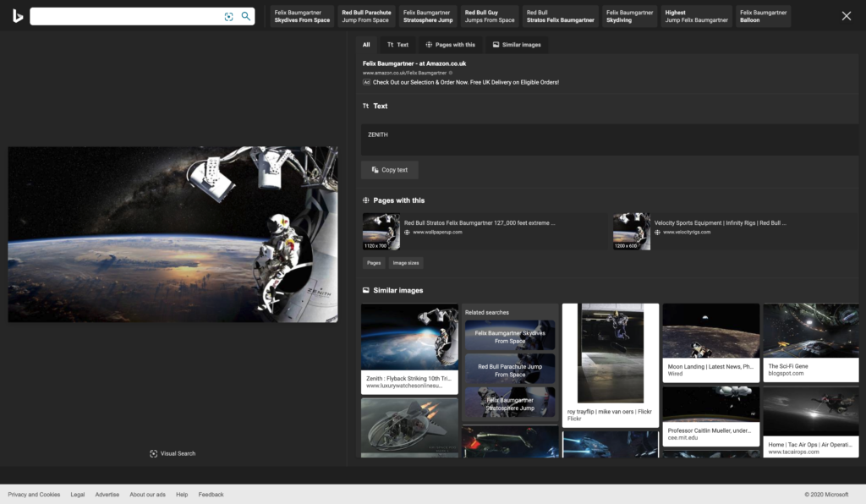This screenshot has width=866, height=504.
Task: Open the Similar images tab
Action: pyautogui.click(x=516, y=45)
